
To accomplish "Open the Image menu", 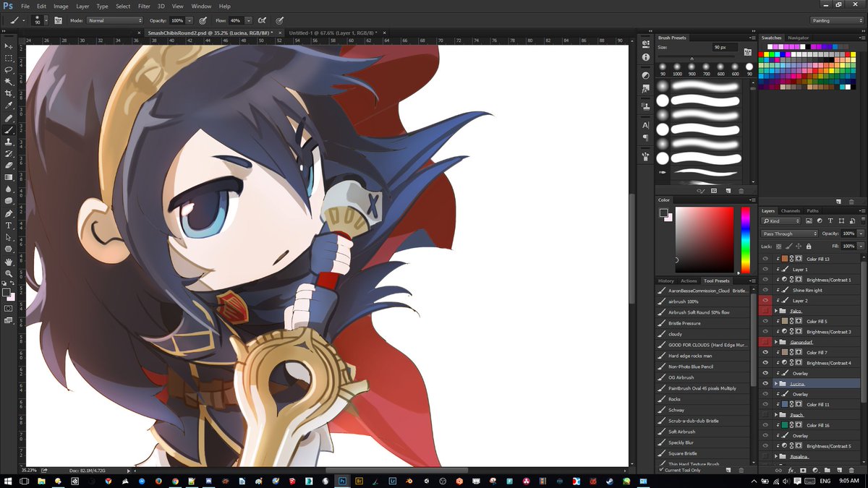I will [61, 6].
